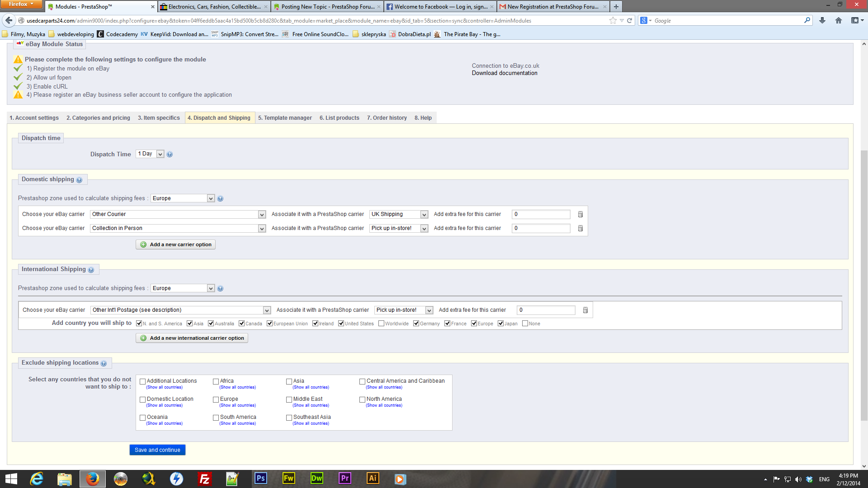Click help icon beside Exclude shipping locations

(x=104, y=363)
